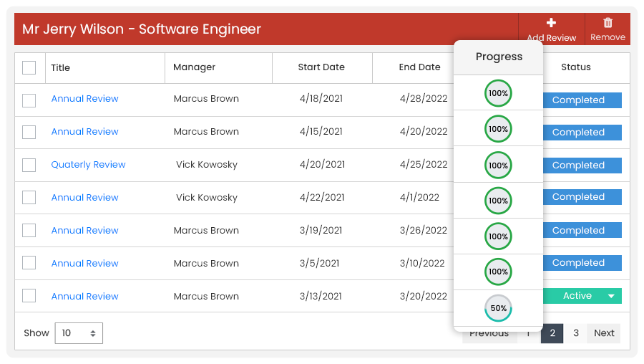Click the plus icon for Add Review

click(x=551, y=23)
